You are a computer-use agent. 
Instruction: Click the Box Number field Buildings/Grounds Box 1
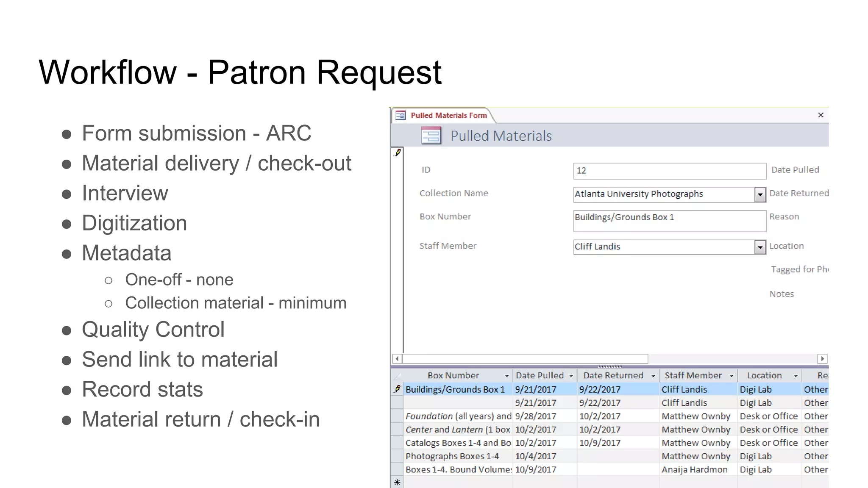670,221
